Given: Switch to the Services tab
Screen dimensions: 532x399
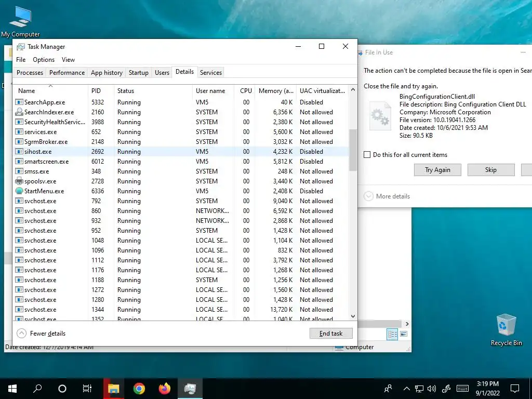Looking at the screenshot, I should click(x=211, y=73).
